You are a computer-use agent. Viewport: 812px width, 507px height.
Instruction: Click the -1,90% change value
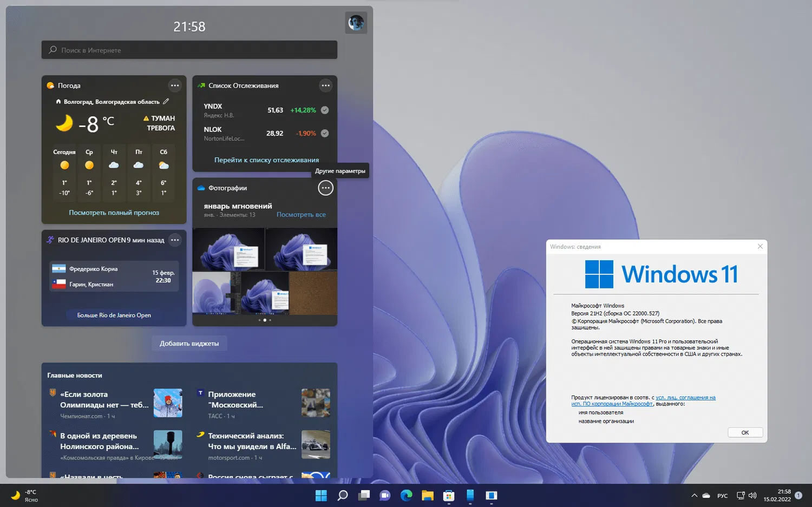coord(306,134)
